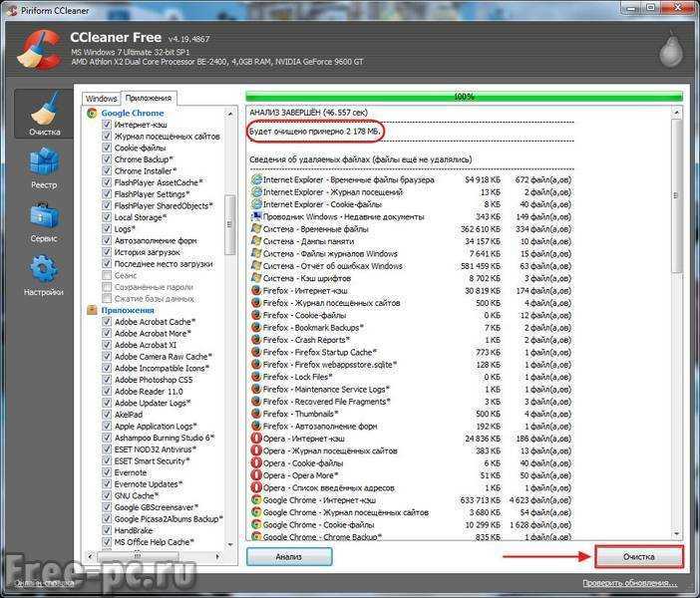The height and width of the screenshot is (598, 700).
Task: Select Google Chrome group heading
Action: click(x=133, y=113)
